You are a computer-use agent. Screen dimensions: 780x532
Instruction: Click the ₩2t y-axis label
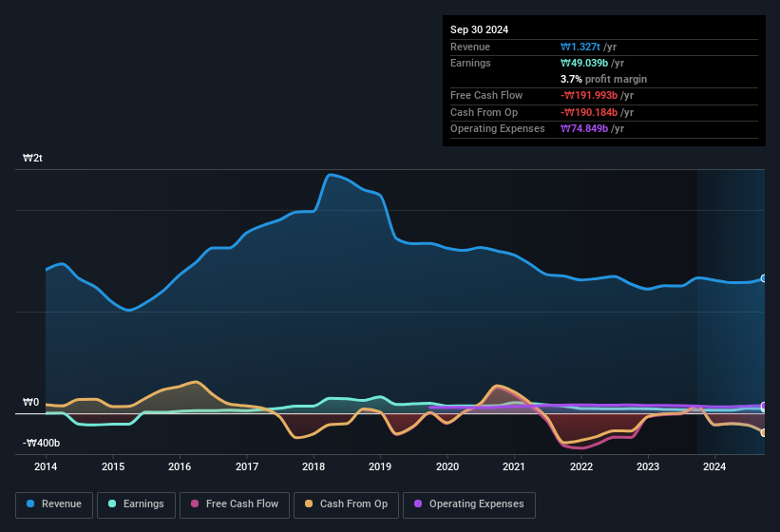coord(33,158)
